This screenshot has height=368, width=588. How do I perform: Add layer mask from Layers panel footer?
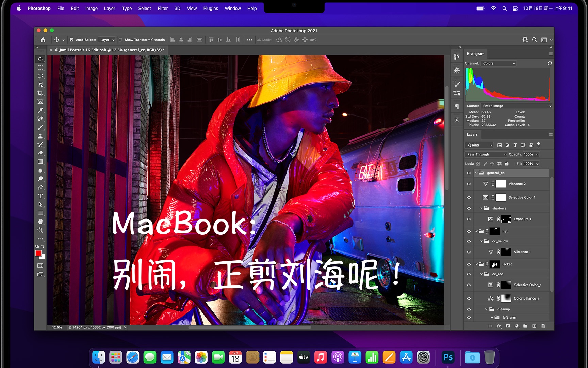point(508,326)
